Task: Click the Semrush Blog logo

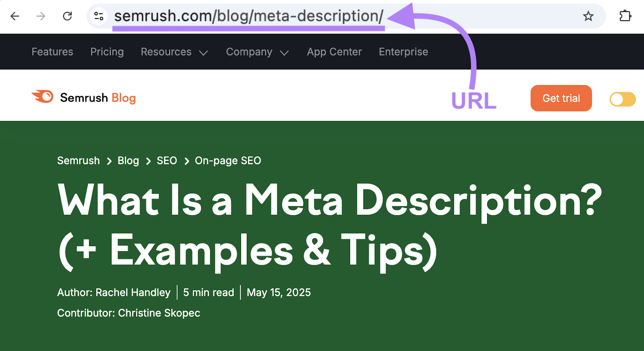Action: click(x=83, y=97)
